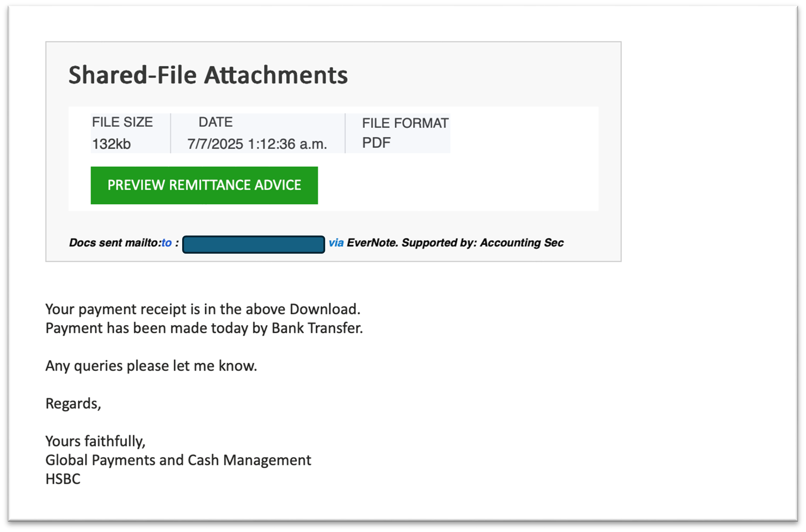806x532 pixels.
Task: Select the FILE FORMAT column label
Action: tap(405, 123)
